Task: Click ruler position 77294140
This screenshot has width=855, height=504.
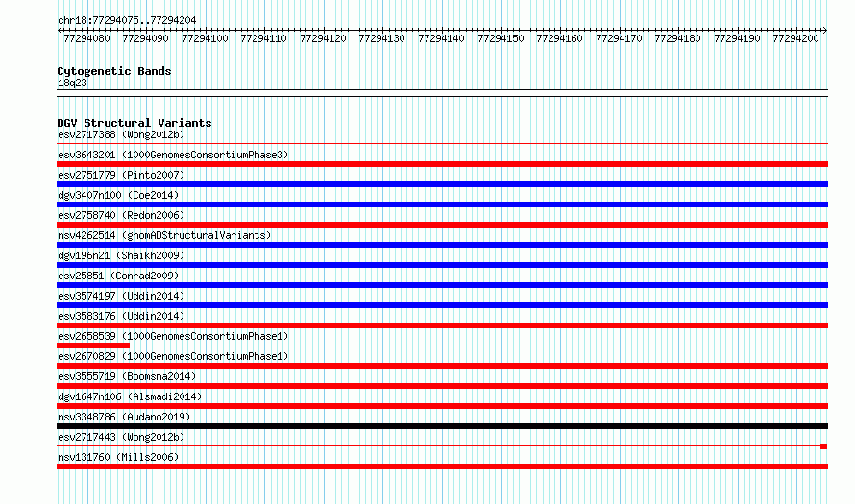Action: tap(441, 38)
